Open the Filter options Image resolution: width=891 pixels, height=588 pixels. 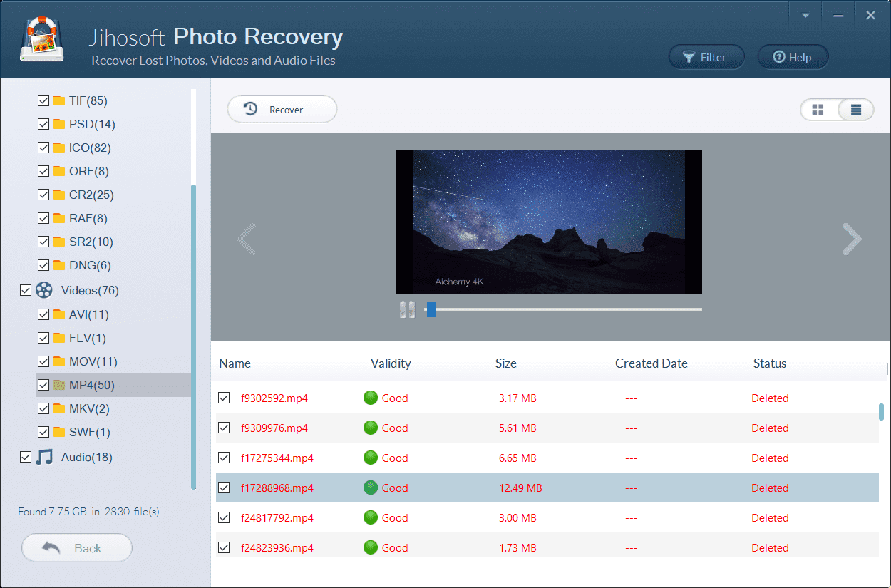(706, 58)
